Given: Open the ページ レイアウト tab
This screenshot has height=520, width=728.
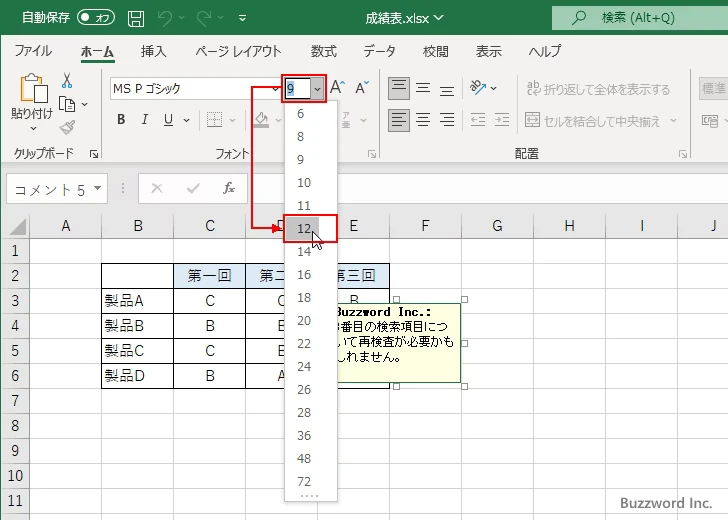Looking at the screenshot, I should (x=238, y=51).
